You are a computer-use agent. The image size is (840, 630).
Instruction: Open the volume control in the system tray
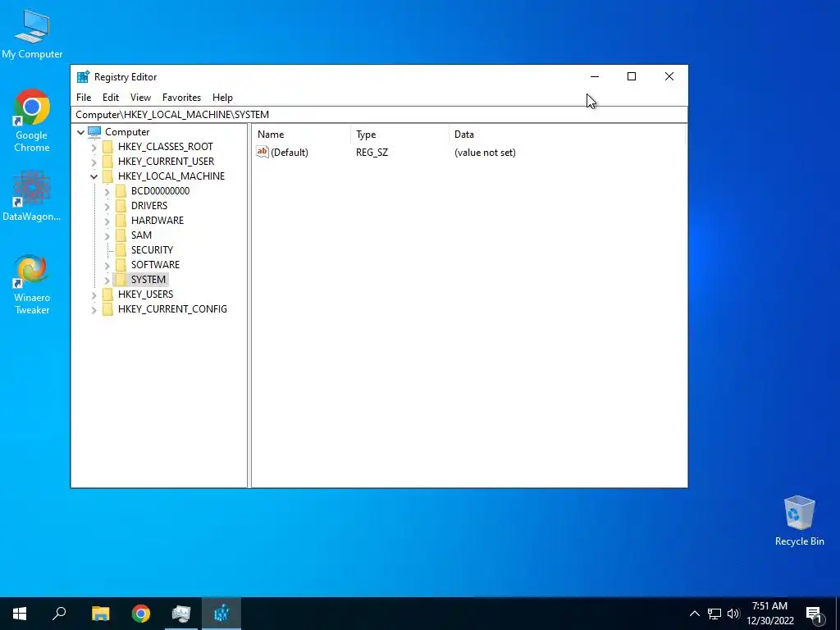point(733,614)
